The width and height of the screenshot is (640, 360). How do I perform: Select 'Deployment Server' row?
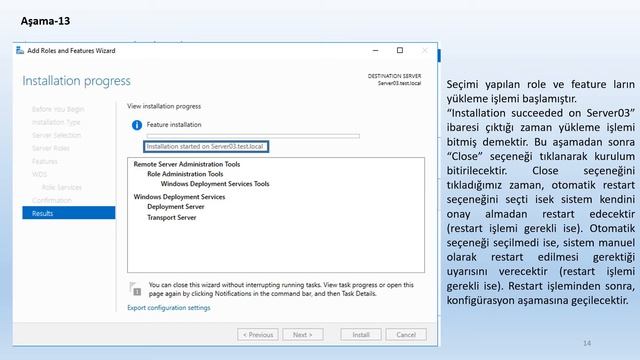point(176,207)
